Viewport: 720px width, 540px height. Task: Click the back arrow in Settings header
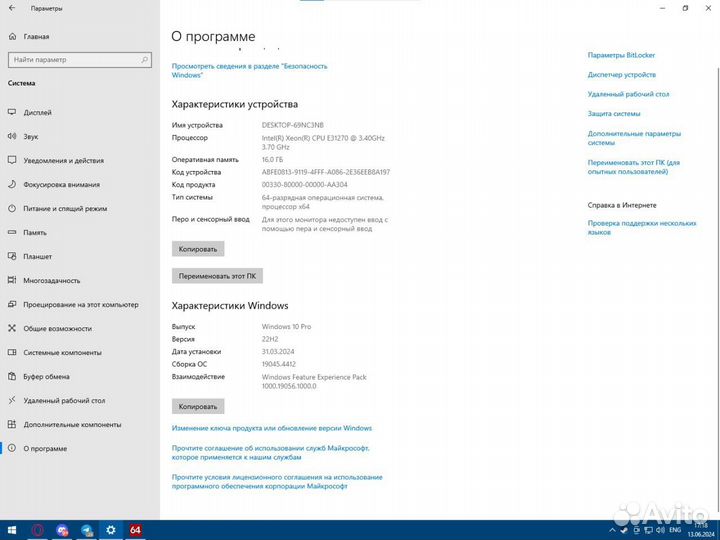pos(11,8)
